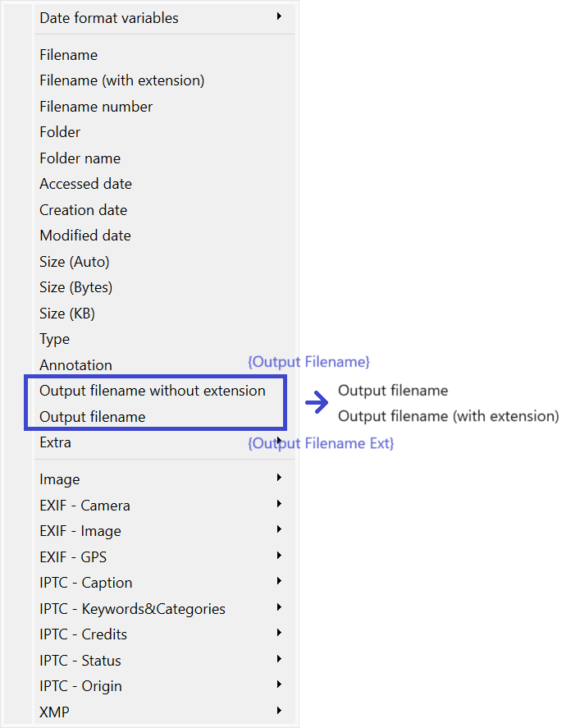Open the XMP submenu
Screen dimensions: 571x728
pos(55,712)
